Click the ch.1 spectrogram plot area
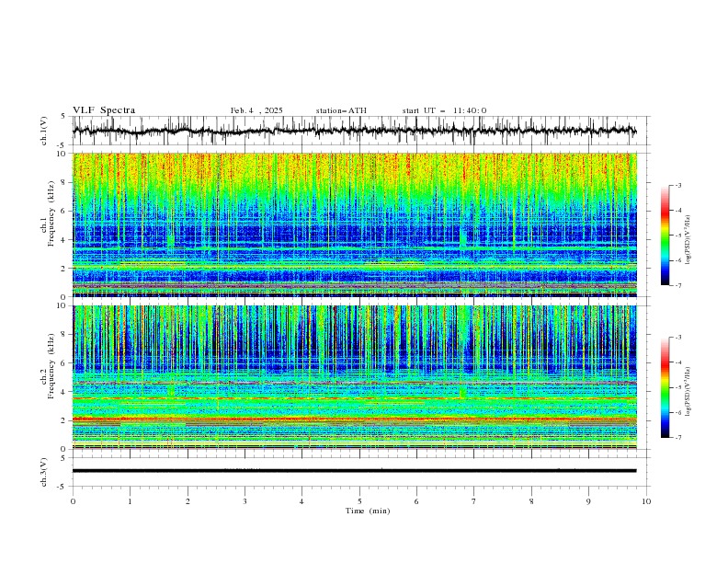728x563 pixels. click(354, 224)
